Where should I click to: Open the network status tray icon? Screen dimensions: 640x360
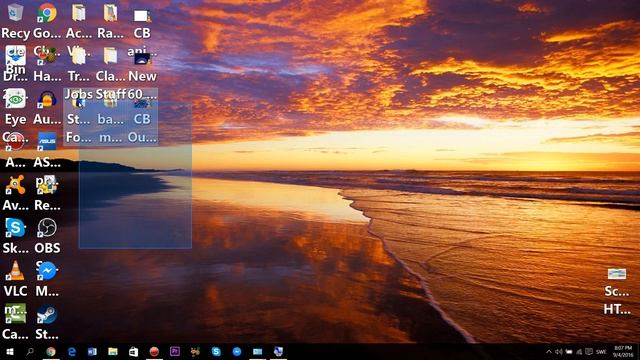[x=579, y=352]
